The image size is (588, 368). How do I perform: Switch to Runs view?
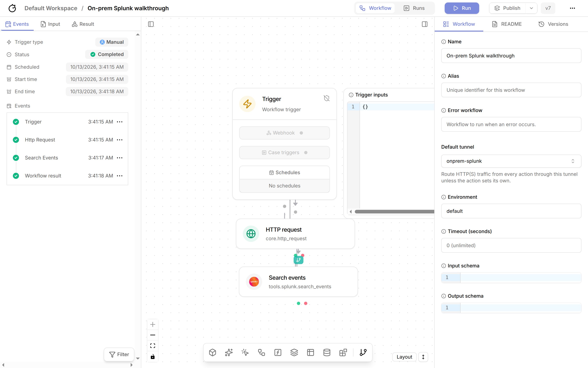pyautogui.click(x=414, y=8)
